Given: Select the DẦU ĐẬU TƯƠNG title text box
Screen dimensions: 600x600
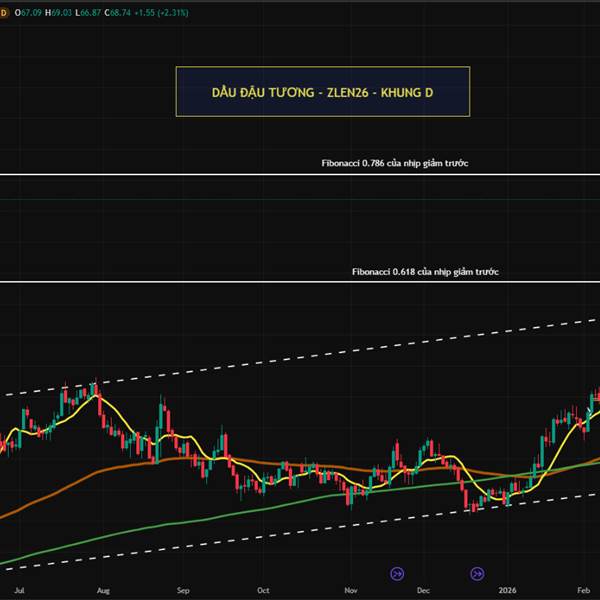Looking at the screenshot, I should point(323,91).
